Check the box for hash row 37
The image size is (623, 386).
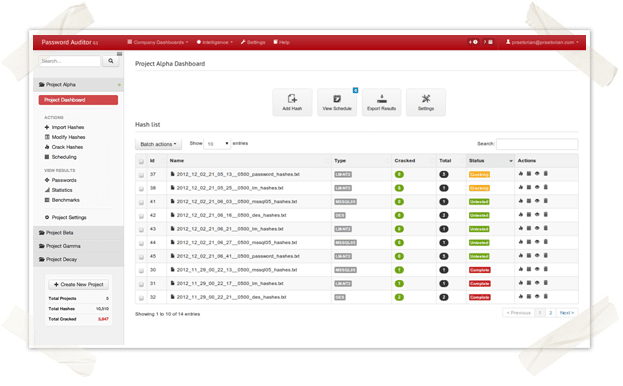point(141,175)
